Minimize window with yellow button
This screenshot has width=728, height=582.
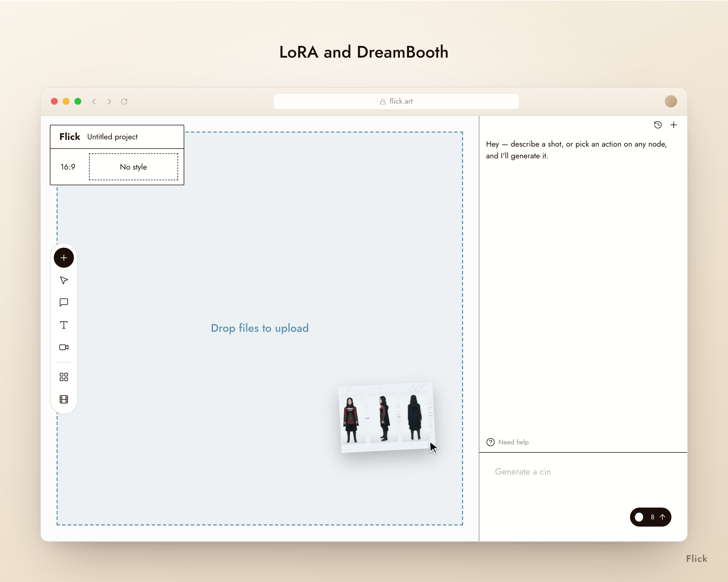coord(66,101)
